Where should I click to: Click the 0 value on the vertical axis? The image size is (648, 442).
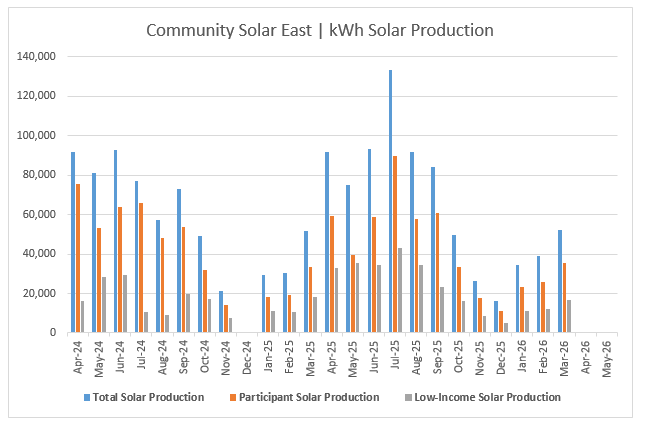point(55,333)
